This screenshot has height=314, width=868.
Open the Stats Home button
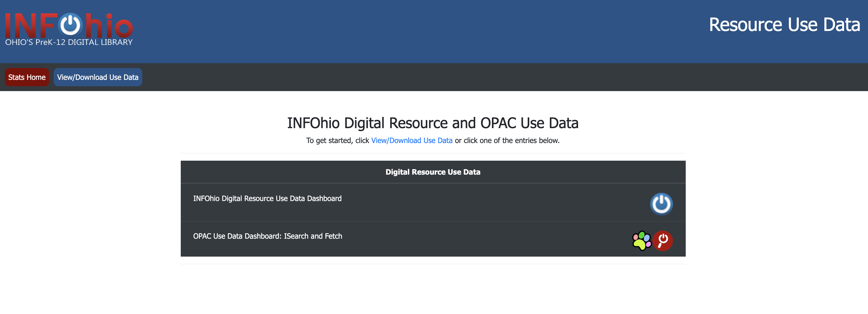pyautogui.click(x=27, y=77)
